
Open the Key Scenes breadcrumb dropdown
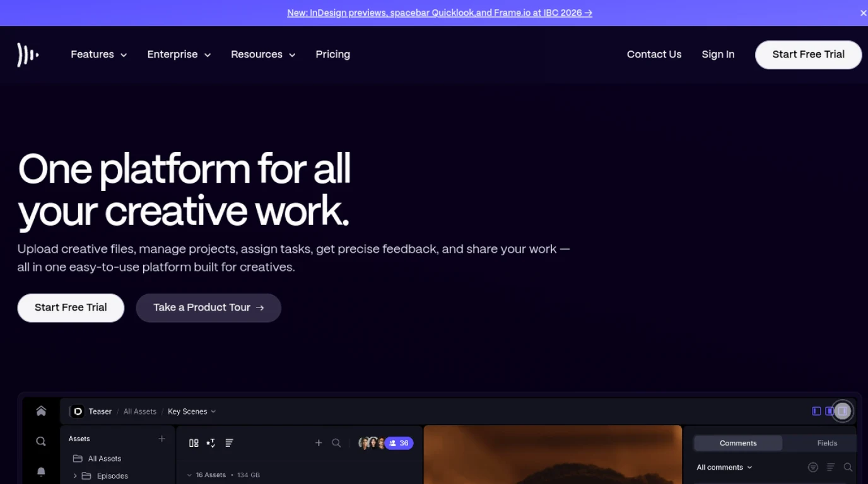[192, 412]
